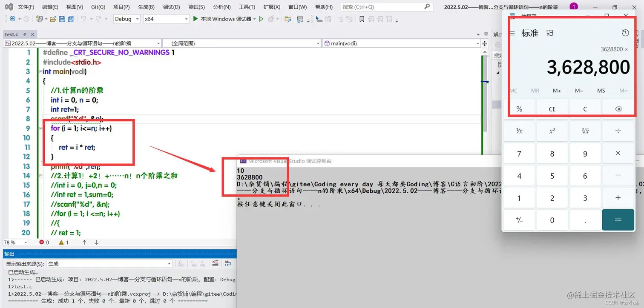The height and width of the screenshot is (308, 644).
Task: Open the 调试(D) menu
Action: tap(171, 7)
